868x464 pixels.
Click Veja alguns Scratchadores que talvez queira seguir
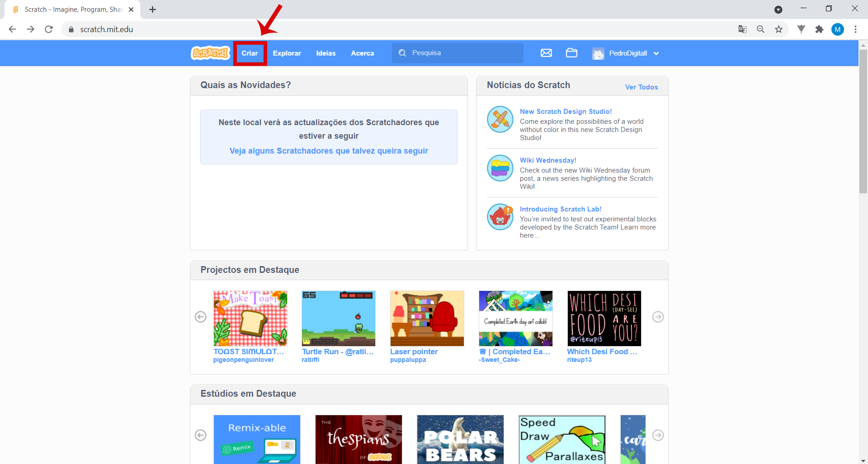pyautogui.click(x=329, y=151)
